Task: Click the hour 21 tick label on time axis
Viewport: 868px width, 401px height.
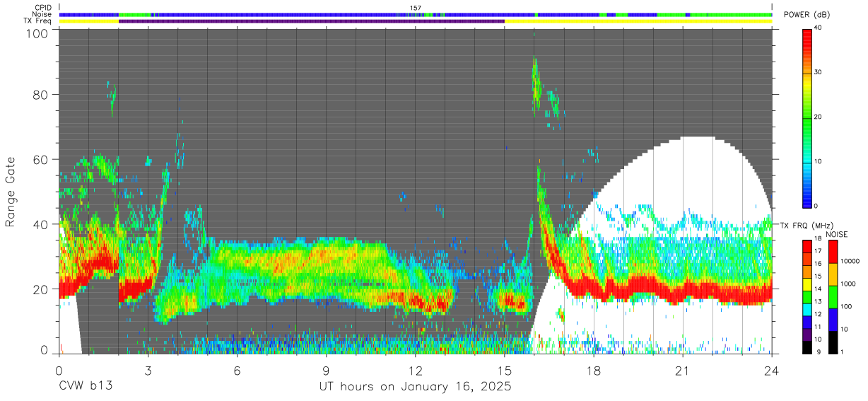Action: pyautogui.click(x=682, y=369)
